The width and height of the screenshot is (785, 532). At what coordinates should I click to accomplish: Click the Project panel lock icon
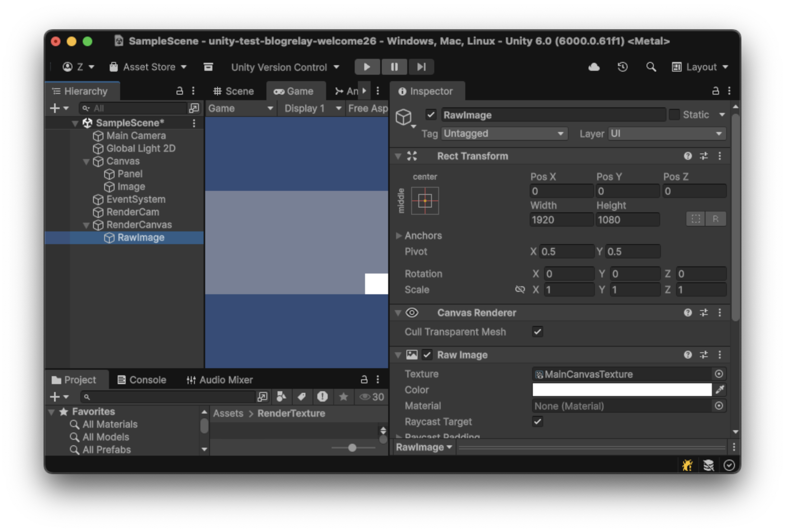point(364,380)
